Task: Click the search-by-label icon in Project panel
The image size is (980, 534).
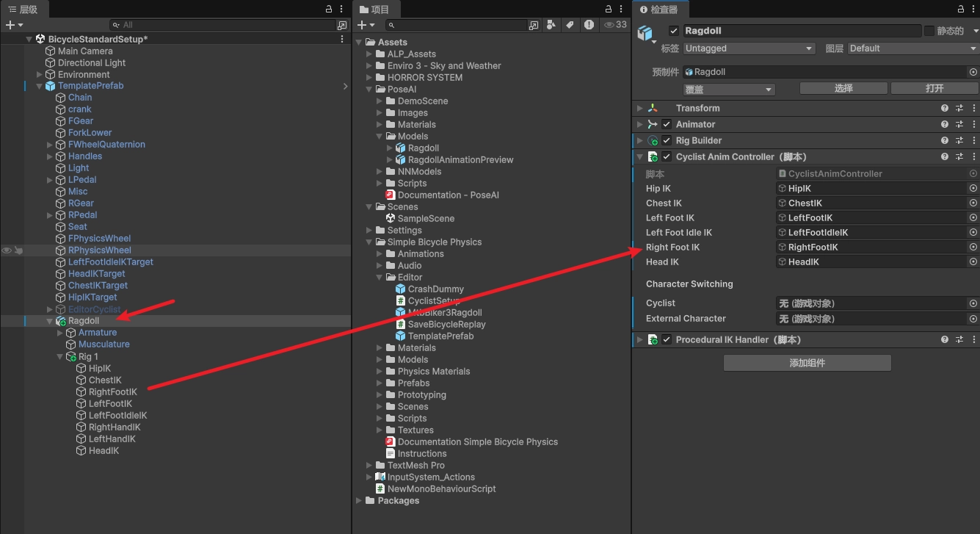Action: (x=570, y=25)
